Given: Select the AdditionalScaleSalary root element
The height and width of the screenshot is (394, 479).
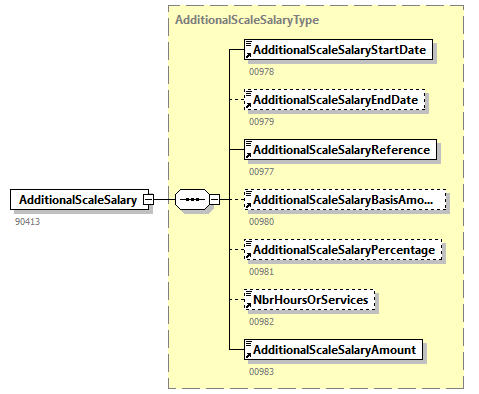Looking at the screenshot, I should pos(79,200).
